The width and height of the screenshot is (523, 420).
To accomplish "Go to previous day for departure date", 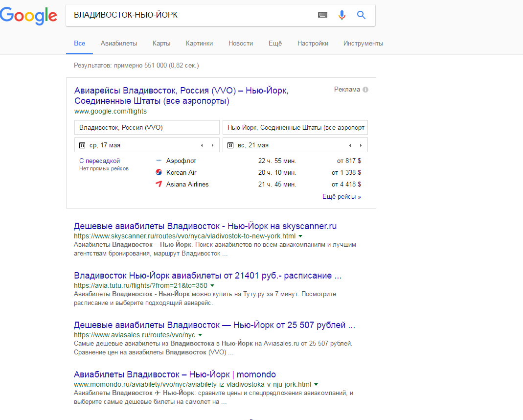I will click(x=202, y=145).
